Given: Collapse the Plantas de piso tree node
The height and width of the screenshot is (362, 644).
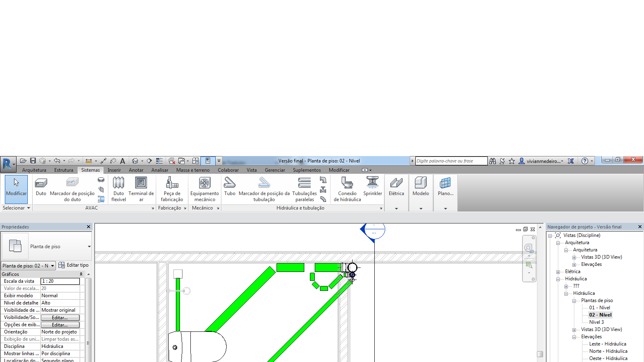Looking at the screenshot, I should (x=574, y=301).
